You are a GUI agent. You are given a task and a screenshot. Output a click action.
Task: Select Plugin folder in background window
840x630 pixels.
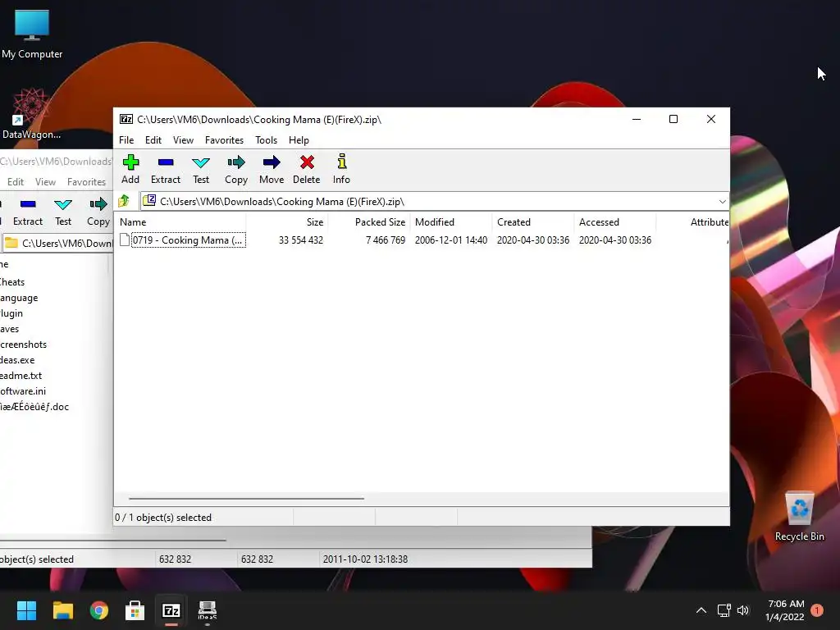coord(11,313)
